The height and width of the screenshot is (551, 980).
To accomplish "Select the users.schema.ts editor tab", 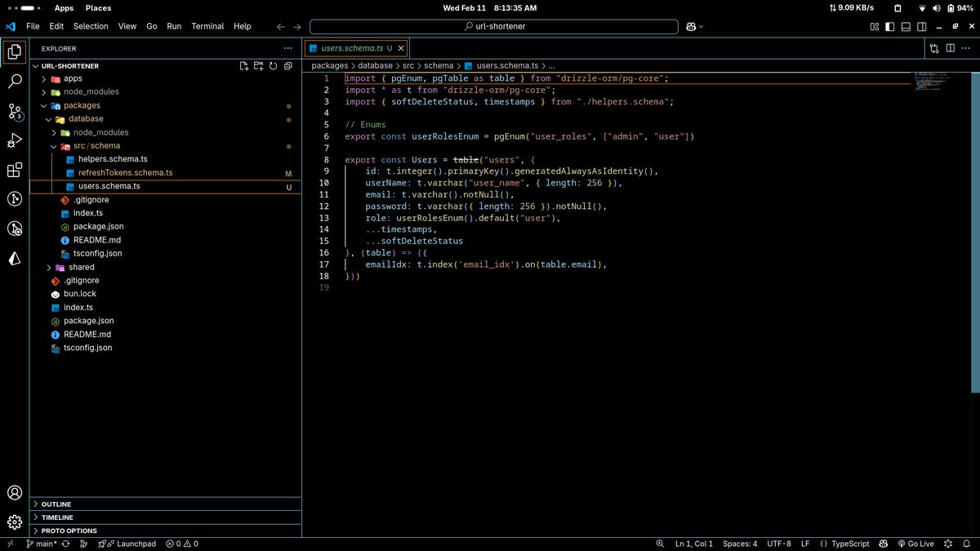I will click(355, 48).
